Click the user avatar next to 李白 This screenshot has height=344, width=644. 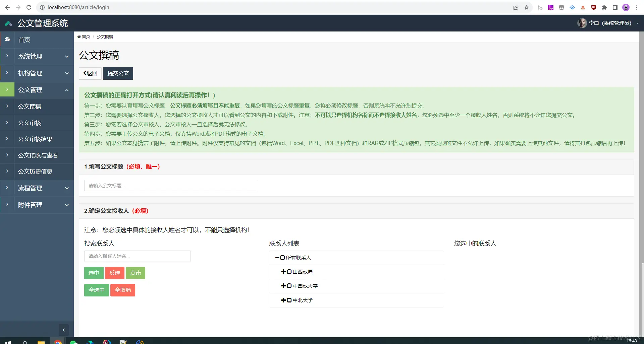pos(583,23)
